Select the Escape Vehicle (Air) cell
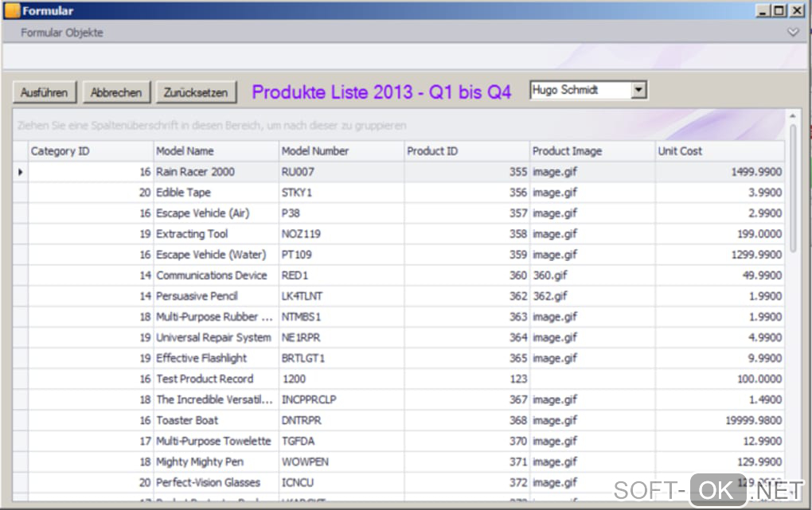 (216, 213)
